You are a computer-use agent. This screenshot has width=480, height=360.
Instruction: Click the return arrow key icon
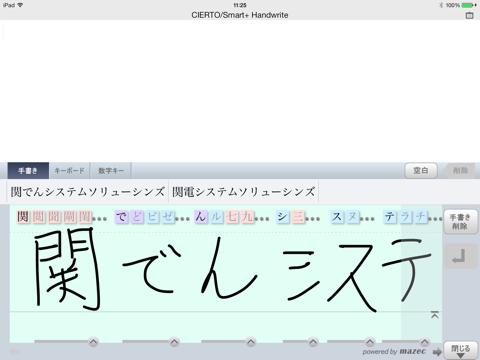coord(460,256)
